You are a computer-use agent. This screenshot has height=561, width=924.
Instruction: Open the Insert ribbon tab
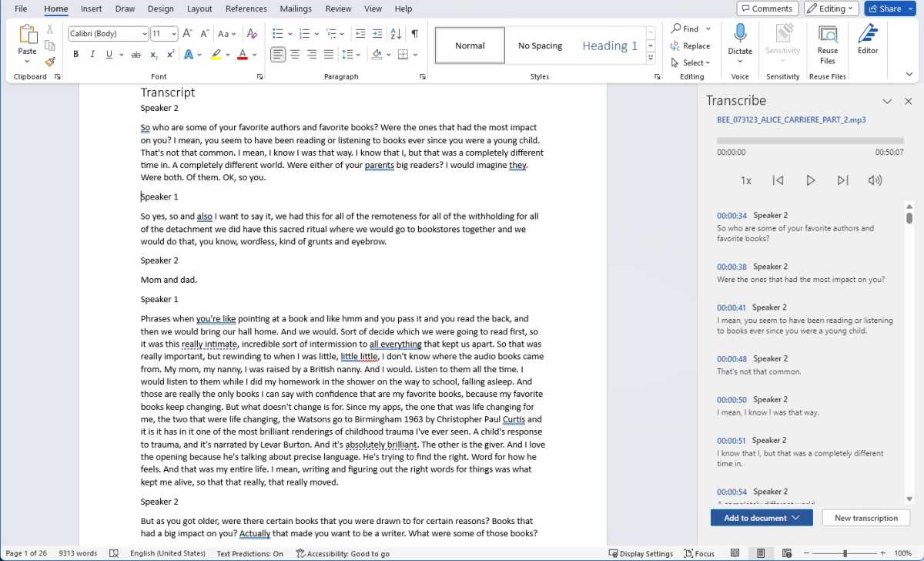91,8
